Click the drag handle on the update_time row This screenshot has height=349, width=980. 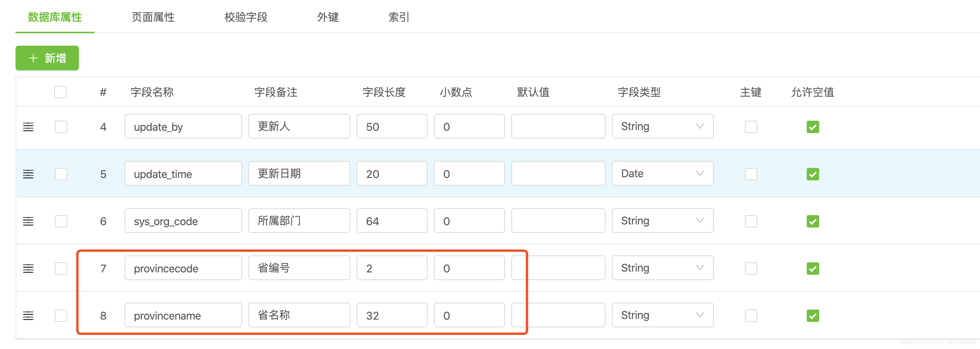29,174
